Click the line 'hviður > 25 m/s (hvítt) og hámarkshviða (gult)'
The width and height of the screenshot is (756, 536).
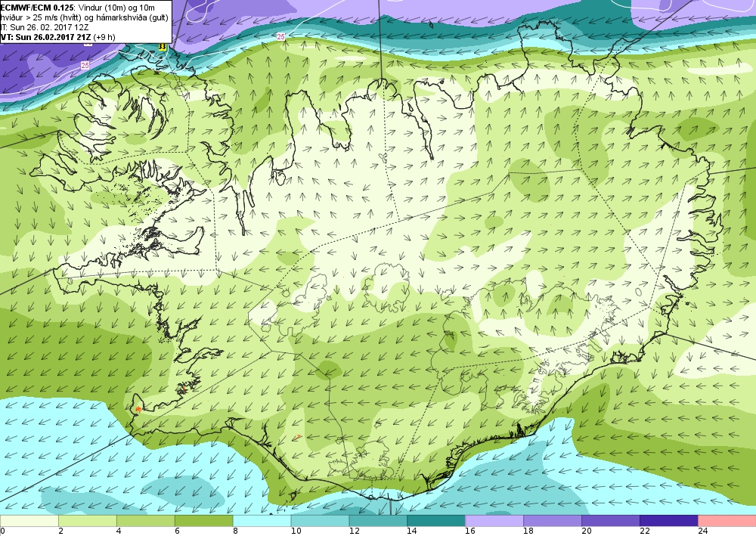tap(84, 18)
